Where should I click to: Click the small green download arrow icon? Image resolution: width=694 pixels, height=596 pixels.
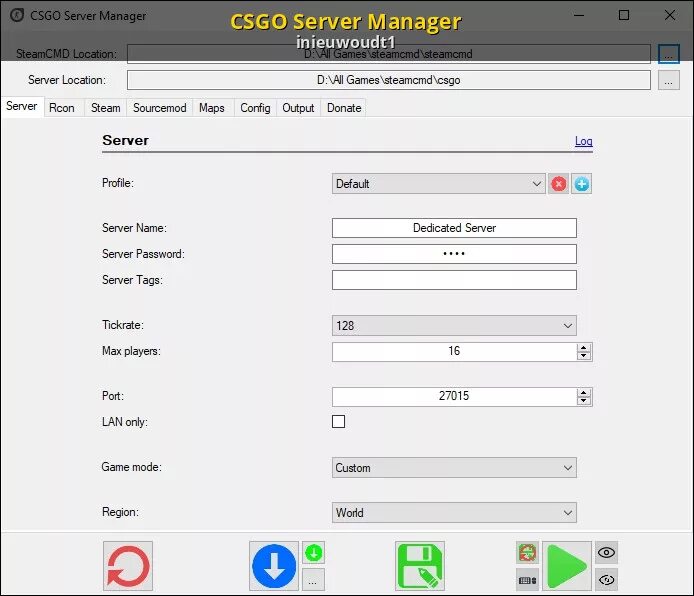tap(313, 553)
